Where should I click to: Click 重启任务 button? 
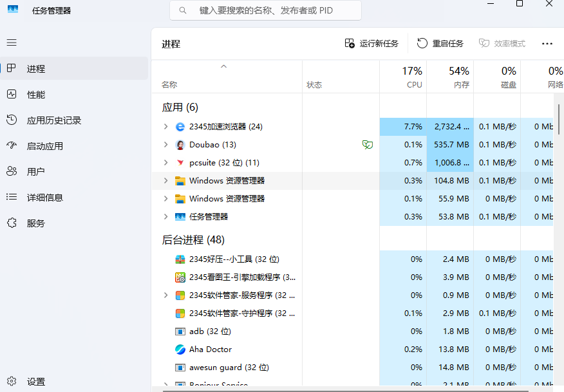point(440,44)
